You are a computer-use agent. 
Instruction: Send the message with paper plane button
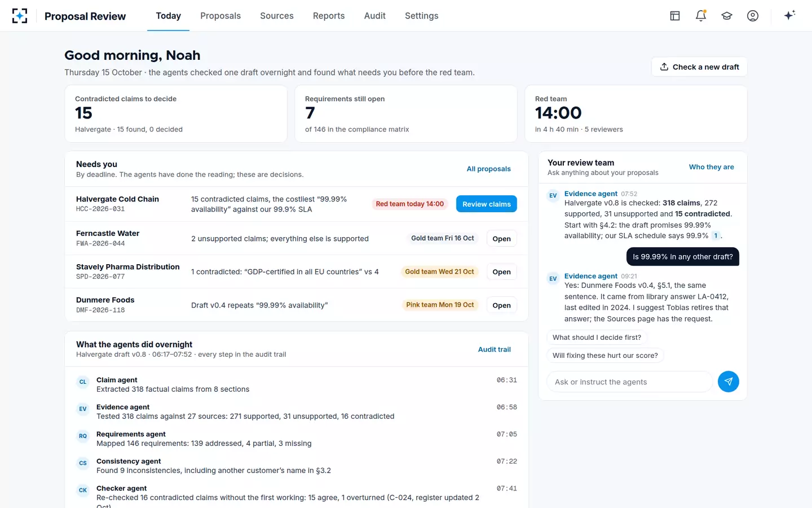[728, 382]
